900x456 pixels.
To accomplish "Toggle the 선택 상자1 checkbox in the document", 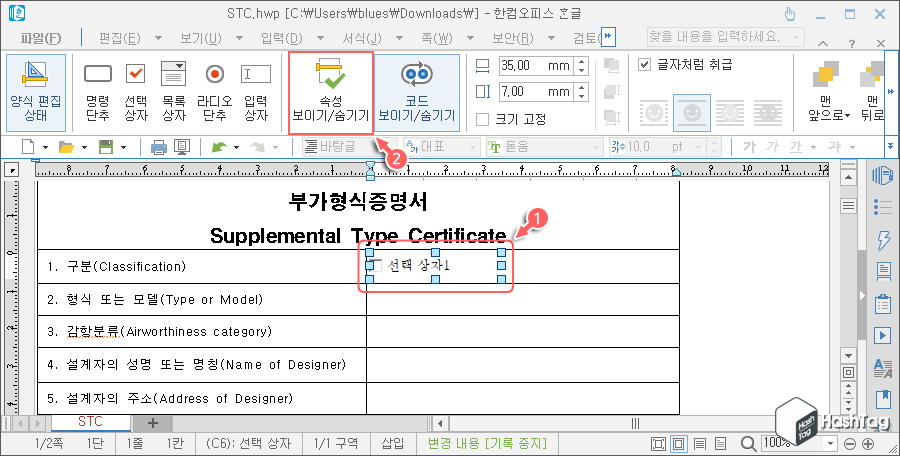I will click(375, 265).
